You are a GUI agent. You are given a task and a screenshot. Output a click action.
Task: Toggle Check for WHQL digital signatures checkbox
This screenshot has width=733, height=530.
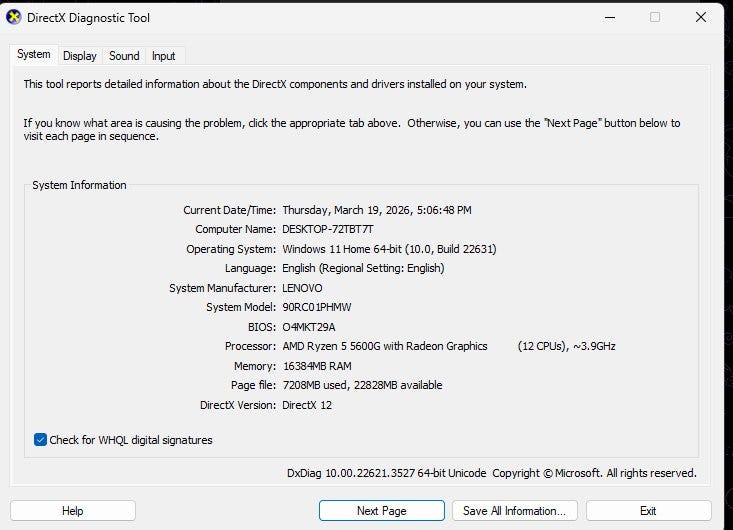(40, 440)
